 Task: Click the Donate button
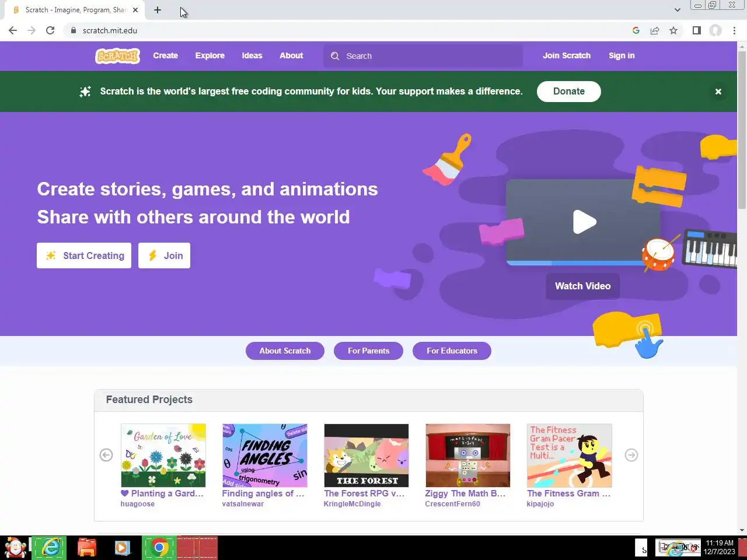[569, 91]
